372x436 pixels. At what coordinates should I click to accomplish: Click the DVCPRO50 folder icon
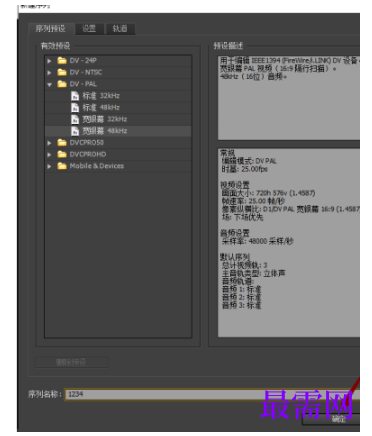click(x=62, y=142)
